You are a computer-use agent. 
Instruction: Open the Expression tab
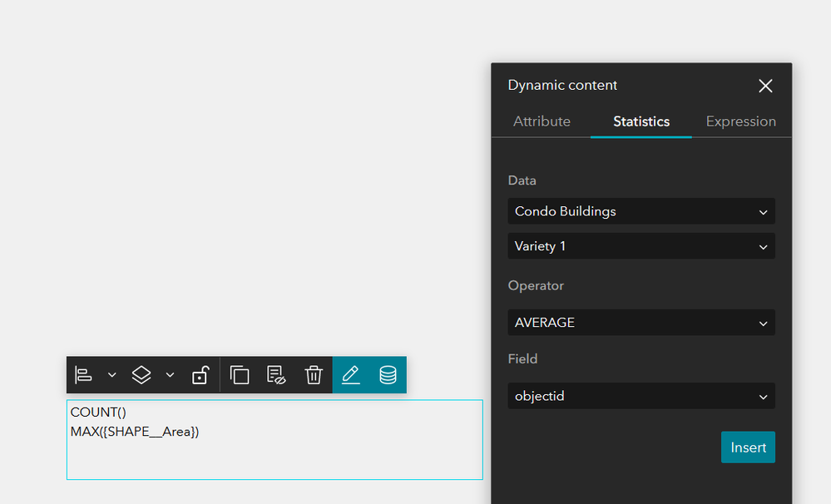(x=740, y=121)
